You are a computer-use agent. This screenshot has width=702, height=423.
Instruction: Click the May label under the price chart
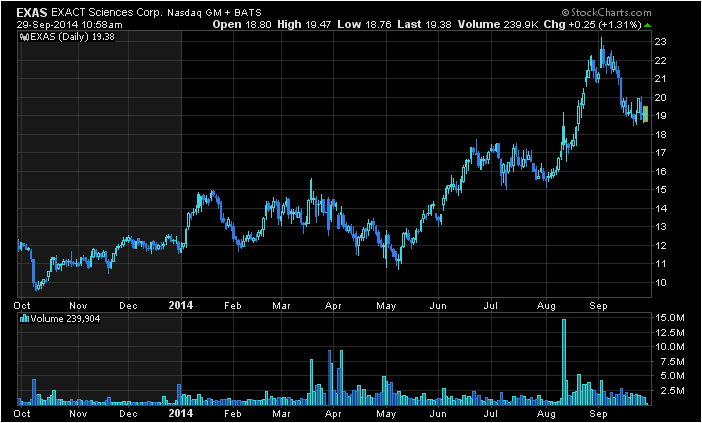(386, 306)
